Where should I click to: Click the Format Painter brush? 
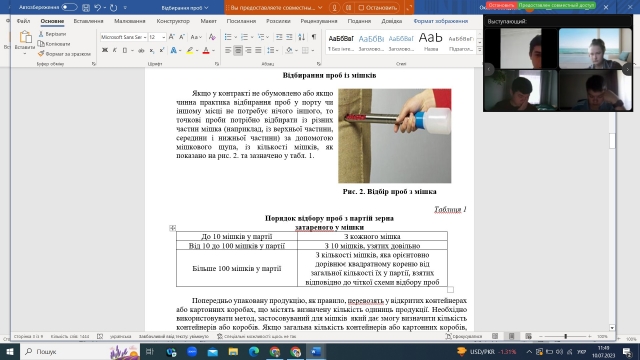point(64,53)
